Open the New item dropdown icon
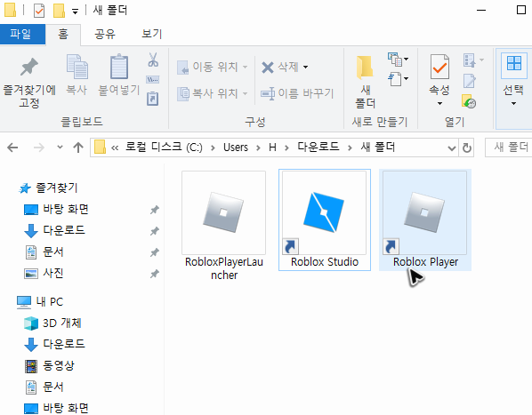Viewport: 532px width, 415px height. 398,60
